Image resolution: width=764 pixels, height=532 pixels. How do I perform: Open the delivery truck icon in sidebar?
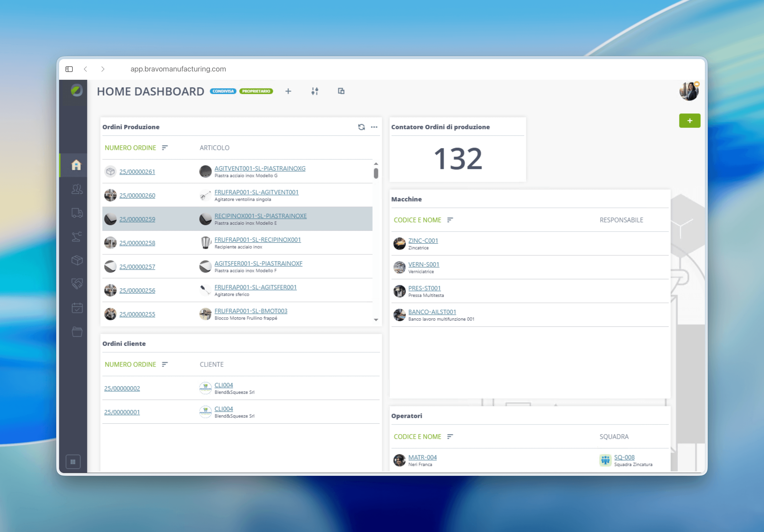[x=77, y=213]
